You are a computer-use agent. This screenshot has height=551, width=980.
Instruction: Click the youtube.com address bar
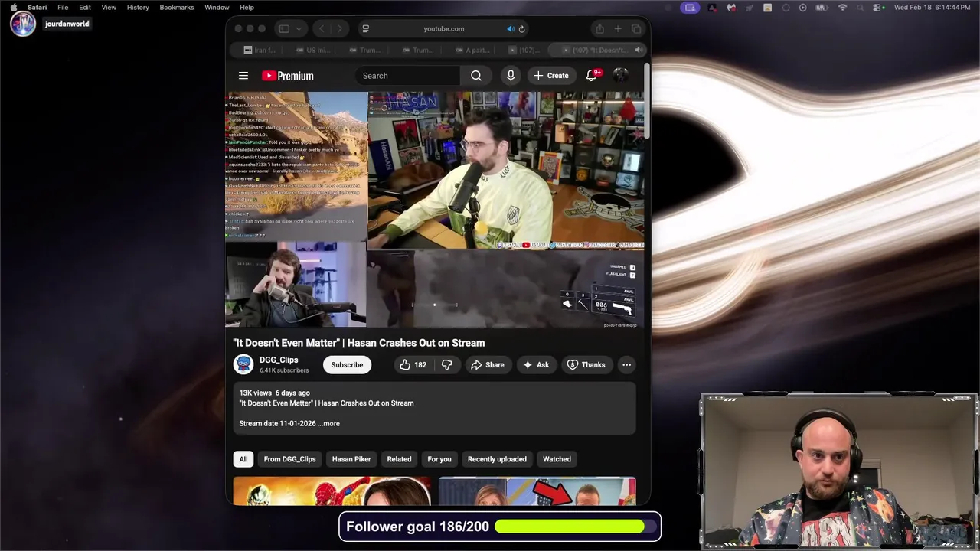pos(443,29)
